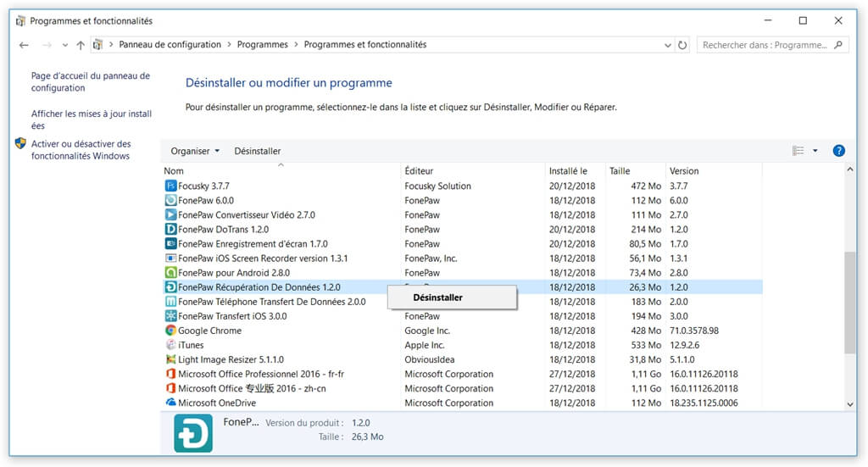Expand chevron after Programmes breadcrumb
The height and width of the screenshot is (467, 868).
(296, 45)
